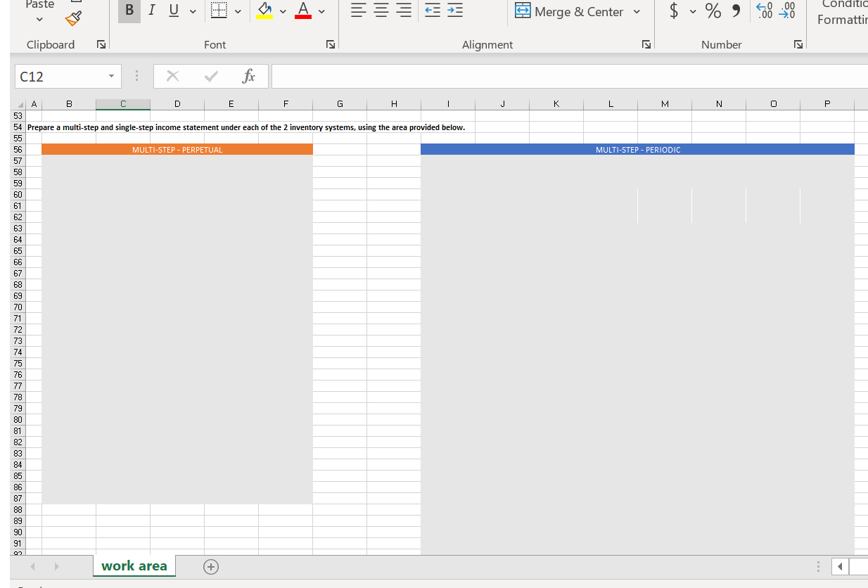The image size is (868, 588).
Task: Click the Decrease Decimal icon
Action: (786, 10)
